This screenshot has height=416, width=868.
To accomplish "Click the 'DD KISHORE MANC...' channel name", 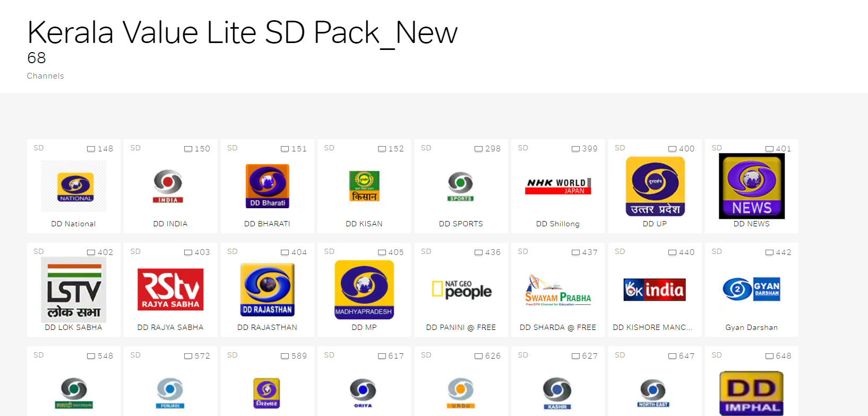I will (652, 327).
